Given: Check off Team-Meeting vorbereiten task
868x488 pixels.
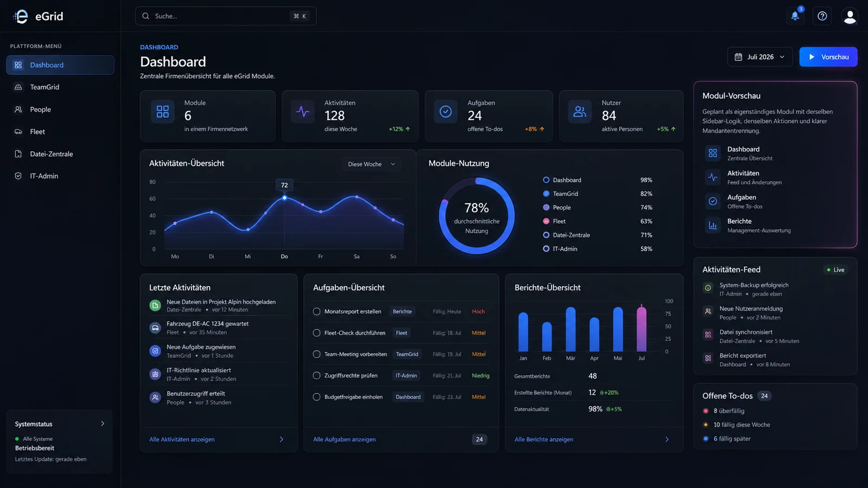Looking at the screenshot, I should point(317,354).
